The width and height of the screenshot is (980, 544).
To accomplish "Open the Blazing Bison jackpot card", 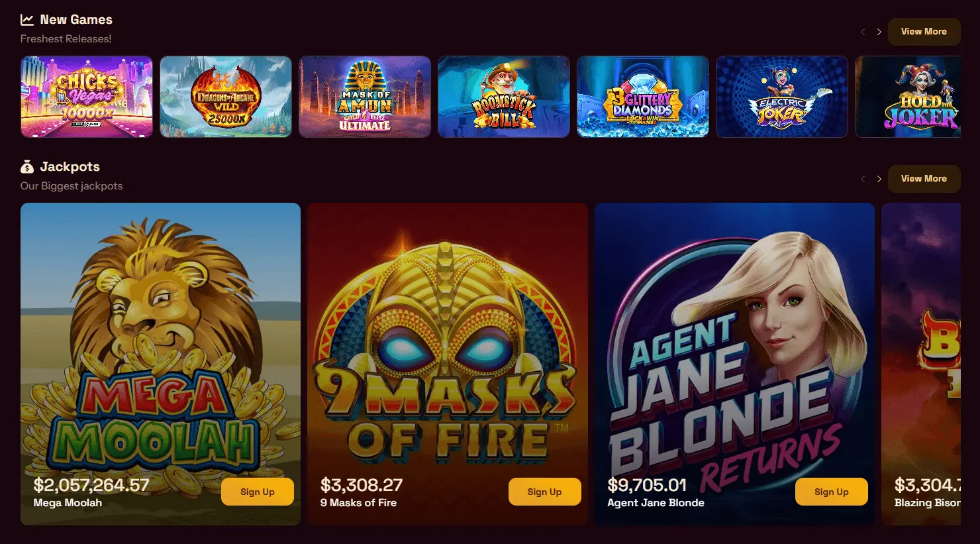I will click(x=921, y=364).
